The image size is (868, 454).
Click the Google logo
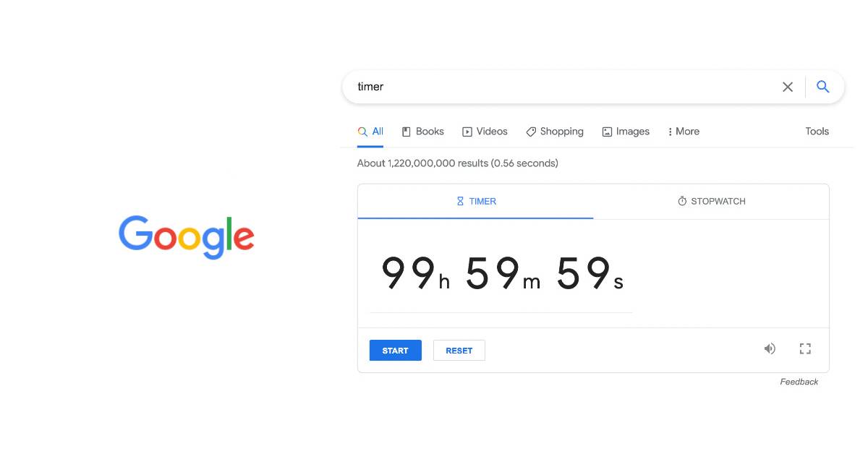(x=187, y=236)
